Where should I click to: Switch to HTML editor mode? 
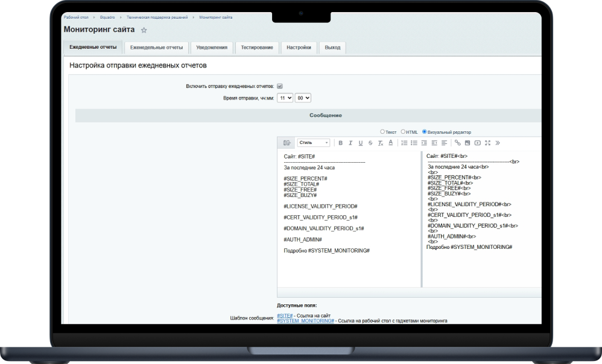[404, 131]
